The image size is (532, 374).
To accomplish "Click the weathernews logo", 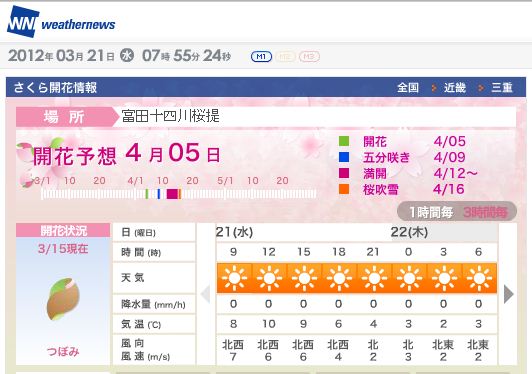I will 61,22.
